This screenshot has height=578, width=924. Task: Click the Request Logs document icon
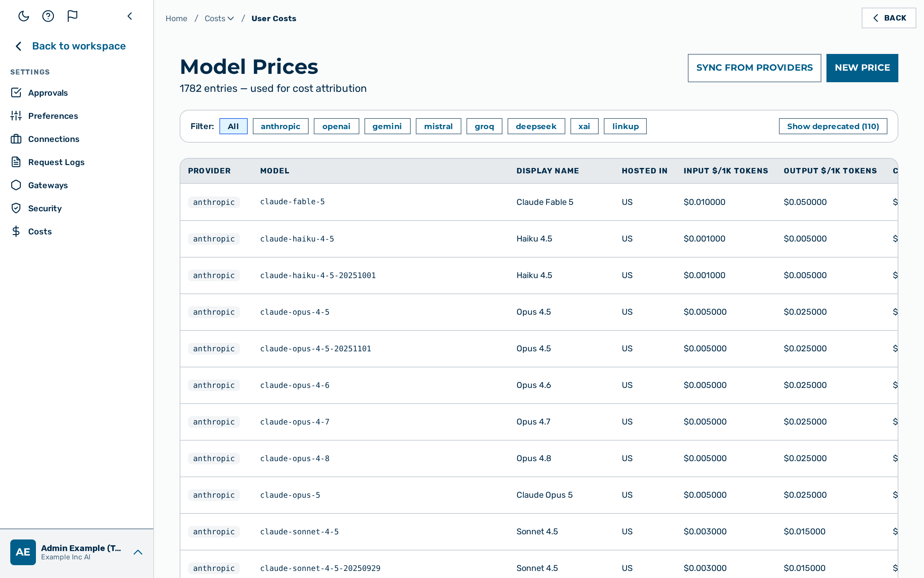(x=16, y=162)
